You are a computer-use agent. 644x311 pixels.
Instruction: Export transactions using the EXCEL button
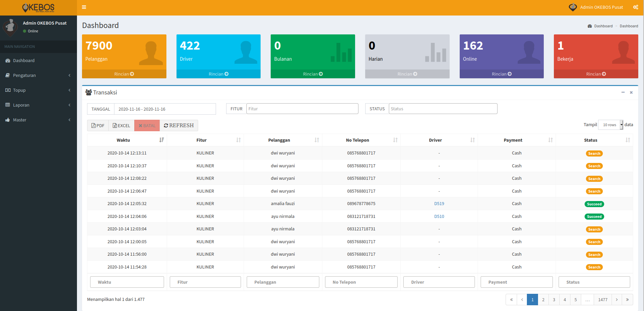122,125
